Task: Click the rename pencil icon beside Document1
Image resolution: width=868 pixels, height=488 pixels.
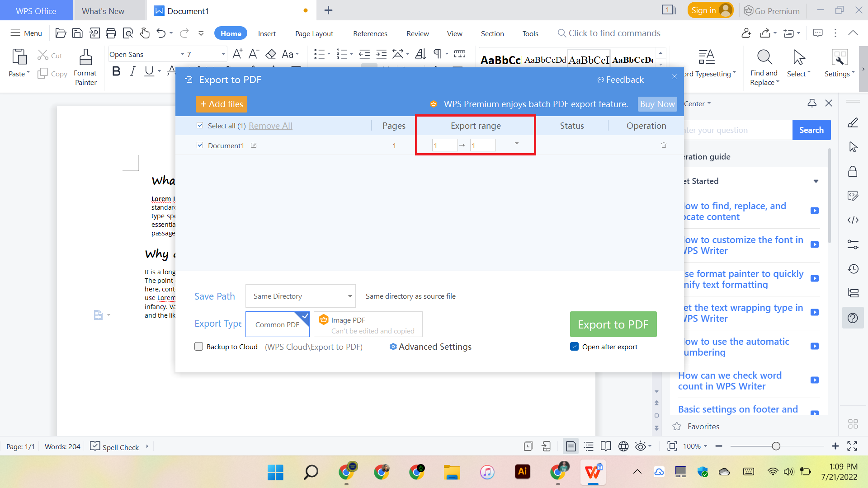Action: click(254, 145)
